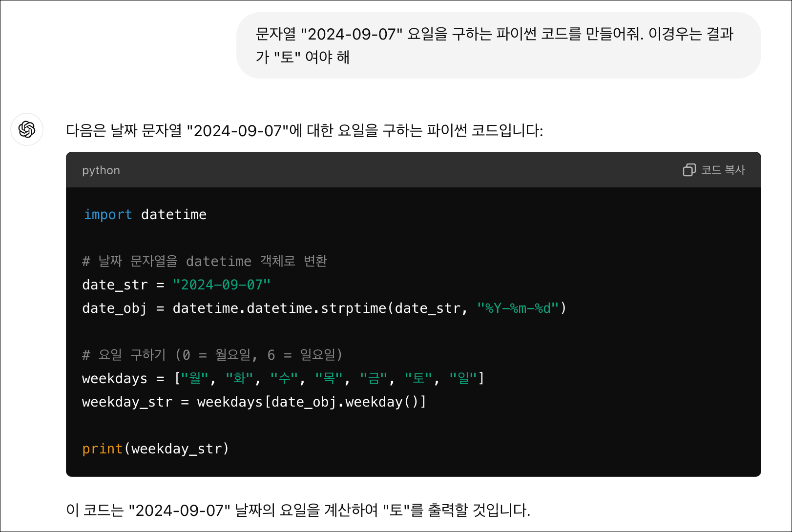
Task: Click the string "2024-09-07" in code
Action: (221, 285)
